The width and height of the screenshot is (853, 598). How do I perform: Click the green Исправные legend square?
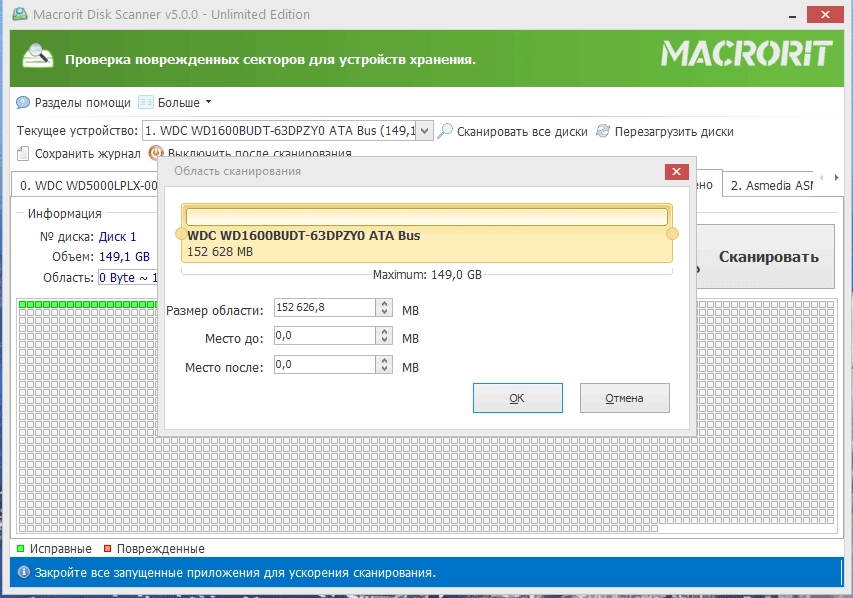20,548
